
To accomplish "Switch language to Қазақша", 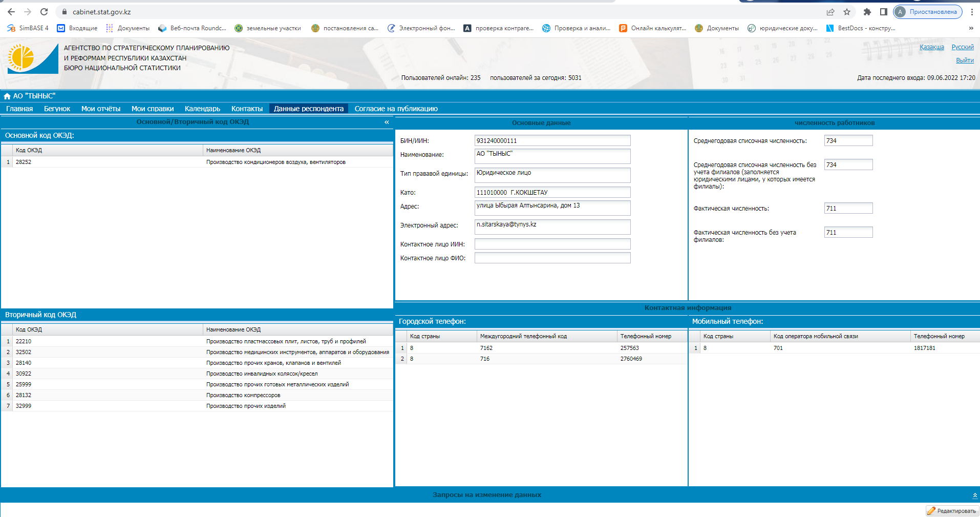I will click(932, 47).
